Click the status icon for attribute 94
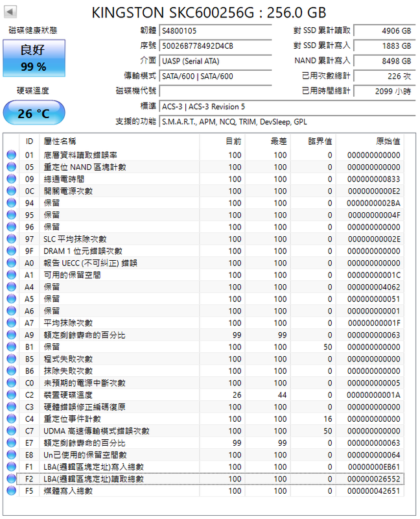The height and width of the screenshot is (519, 420). (11, 202)
